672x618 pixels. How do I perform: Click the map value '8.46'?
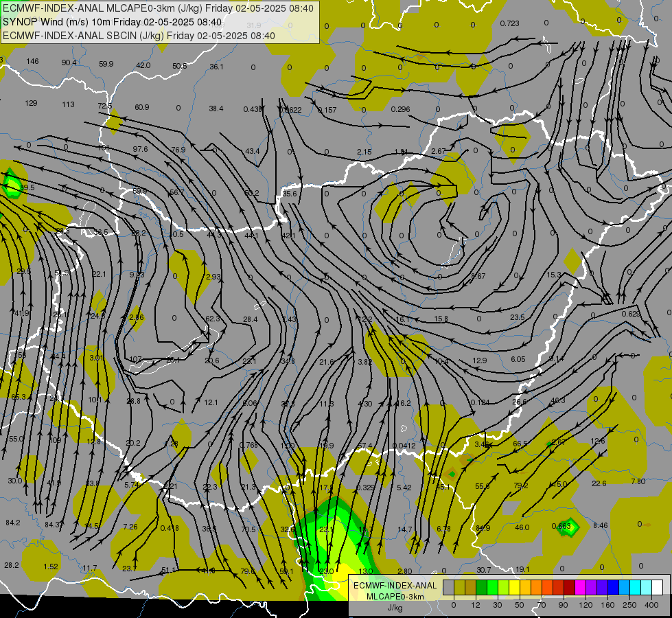point(601,526)
